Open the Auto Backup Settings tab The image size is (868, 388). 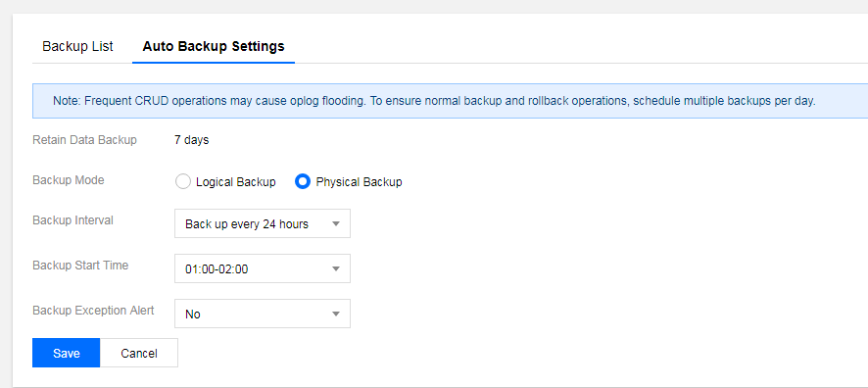(214, 46)
